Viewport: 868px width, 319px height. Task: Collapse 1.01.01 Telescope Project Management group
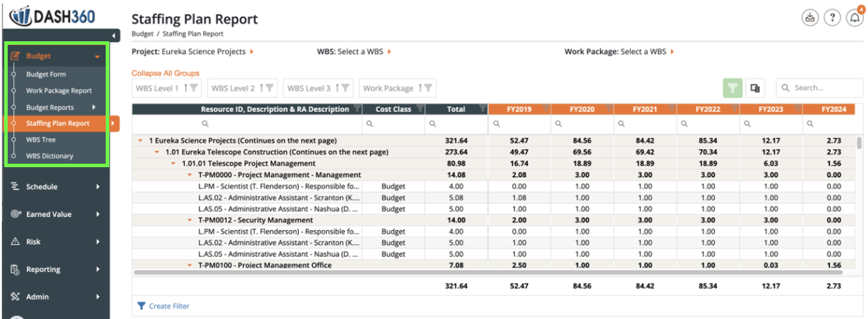(x=174, y=163)
